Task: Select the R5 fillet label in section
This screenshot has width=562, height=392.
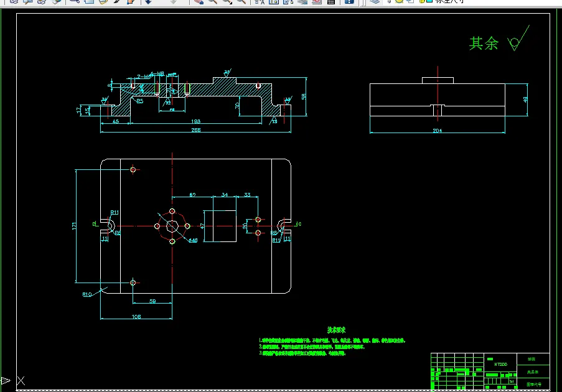Action: [x=139, y=101]
